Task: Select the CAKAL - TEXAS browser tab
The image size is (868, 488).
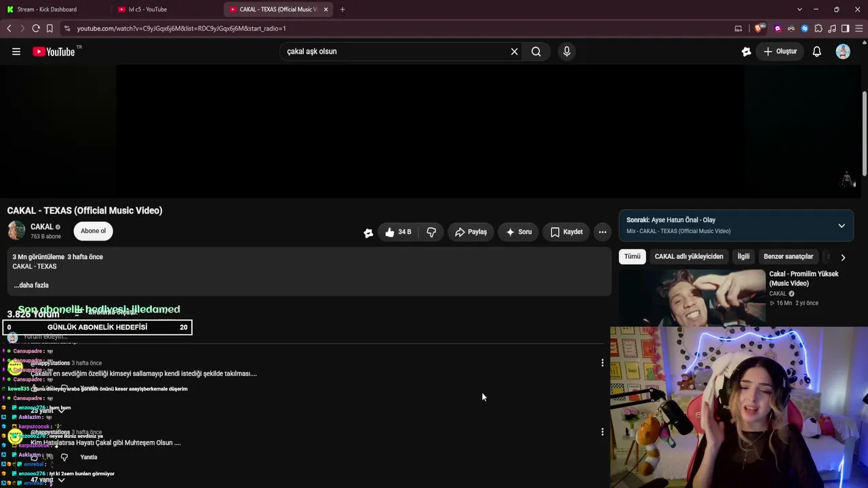Action: [278, 9]
